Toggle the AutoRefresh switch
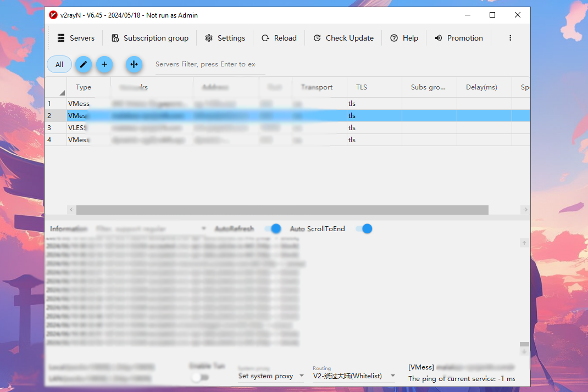This screenshot has height=392, width=588. click(x=273, y=228)
